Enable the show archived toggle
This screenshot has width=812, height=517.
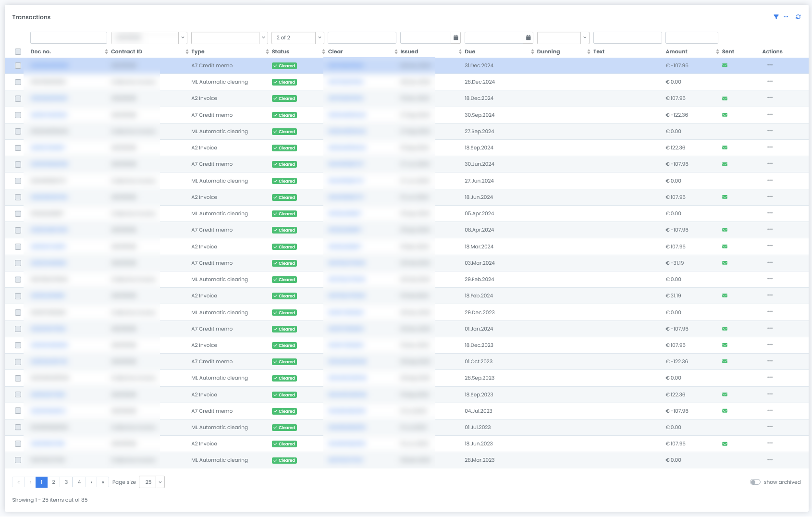pos(755,482)
